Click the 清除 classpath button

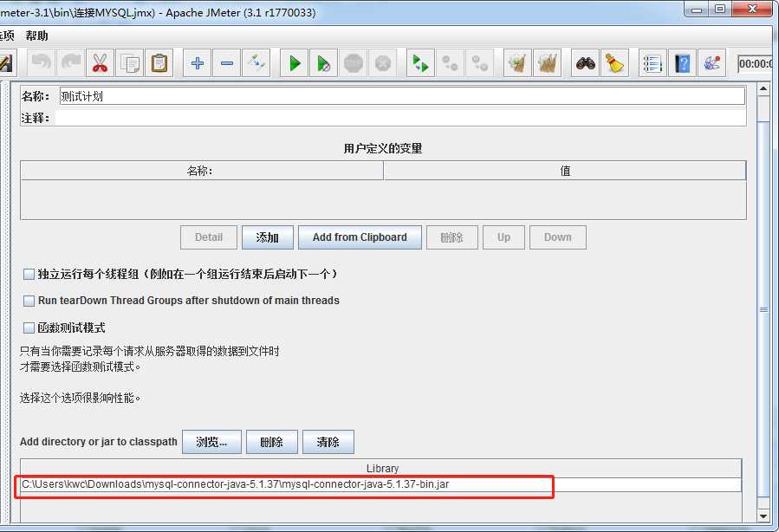coord(328,442)
